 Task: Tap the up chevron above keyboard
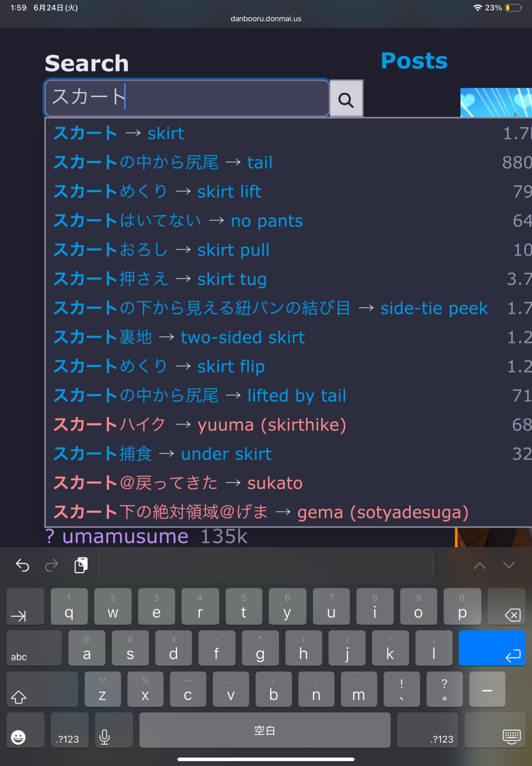480,566
